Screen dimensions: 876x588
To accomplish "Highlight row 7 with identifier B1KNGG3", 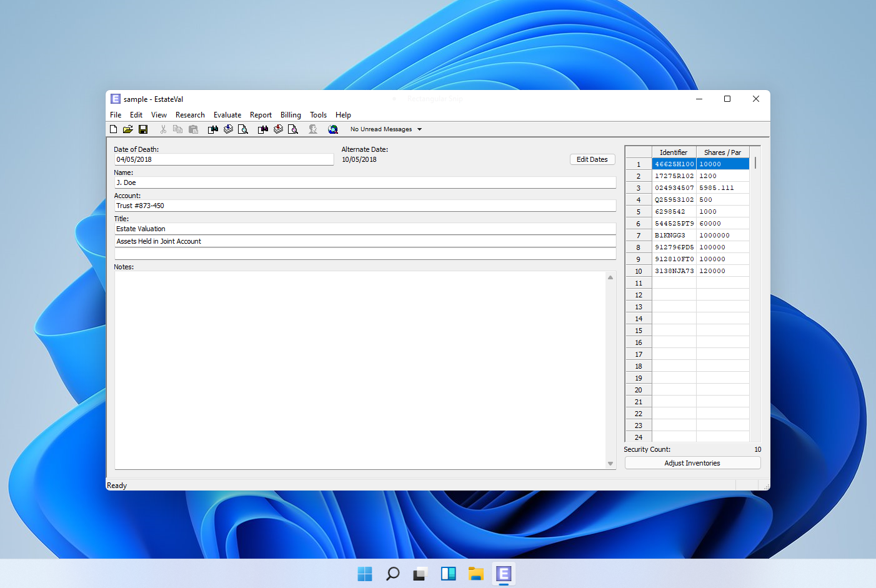I will [674, 235].
